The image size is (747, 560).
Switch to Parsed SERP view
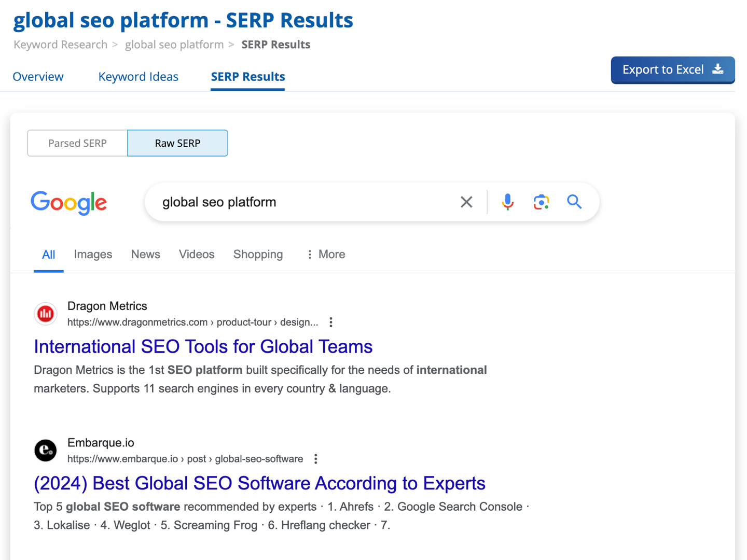pos(77,143)
